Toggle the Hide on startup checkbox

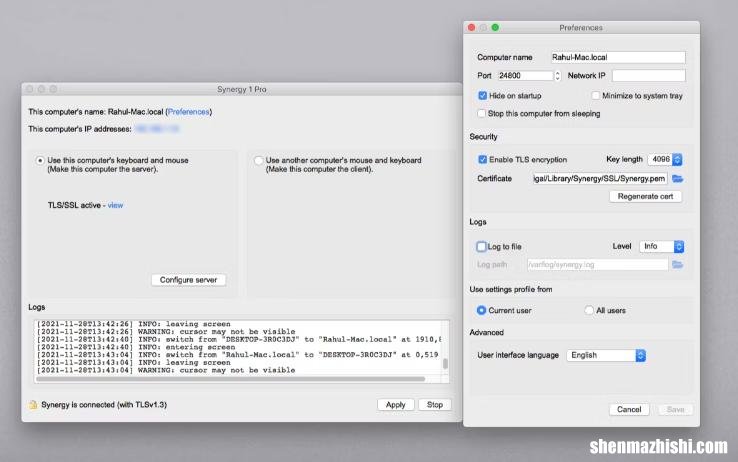click(x=482, y=96)
